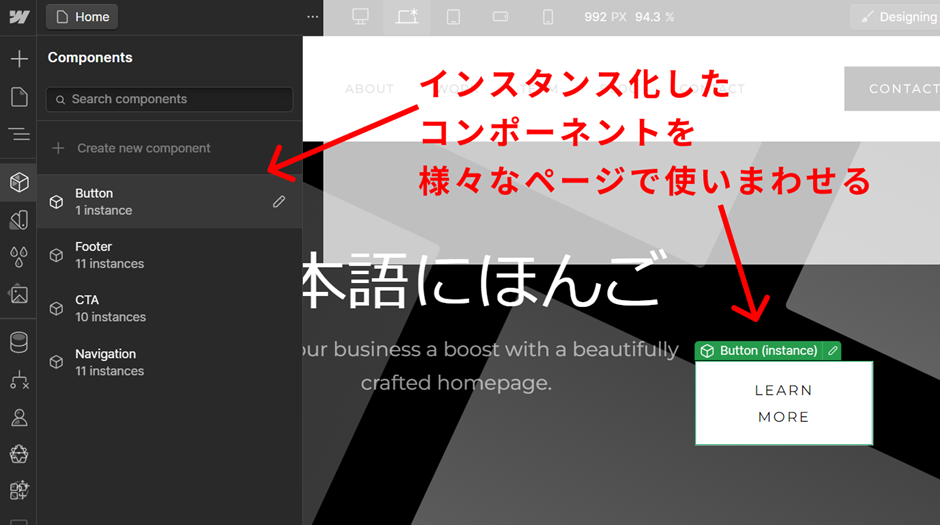
Task: Select the Footer component row
Action: click(170, 255)
